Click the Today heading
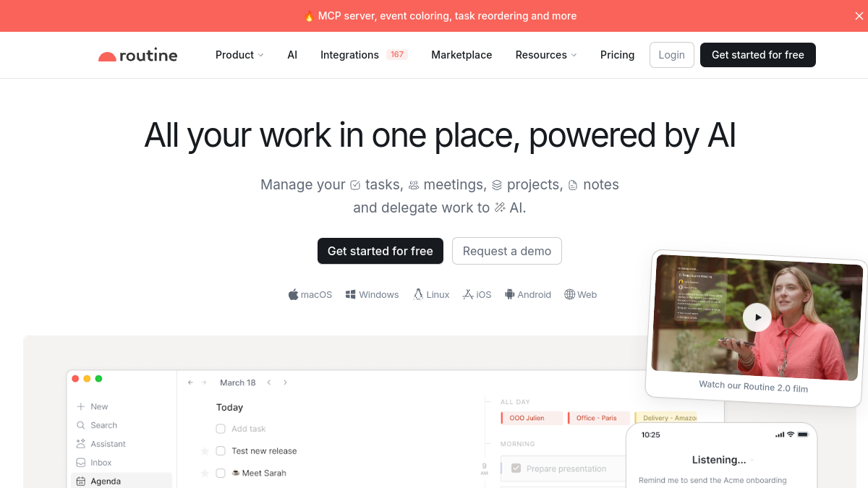868x488 pixels. [230, 407]
